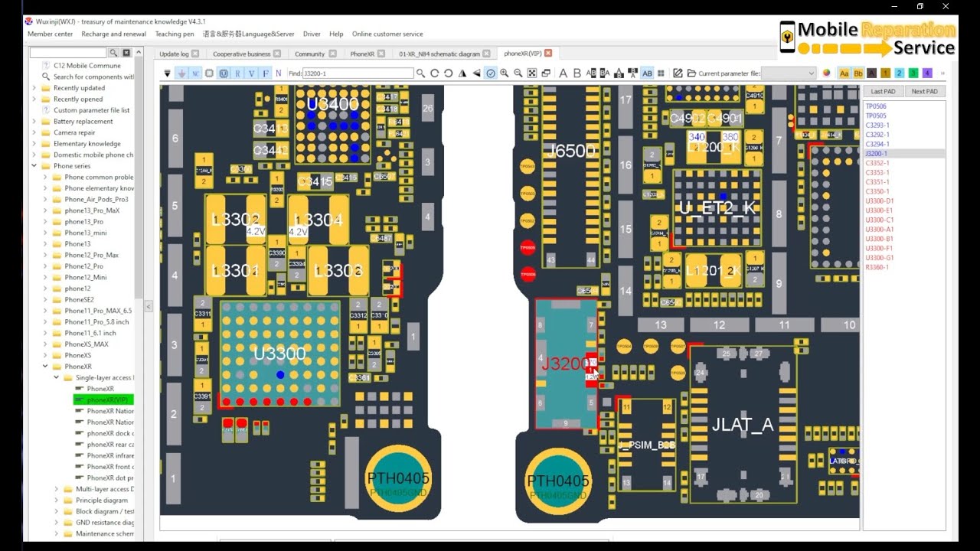Screen dimensions: 980x551
Task: Click the Last PAD button
Action: 883,91
